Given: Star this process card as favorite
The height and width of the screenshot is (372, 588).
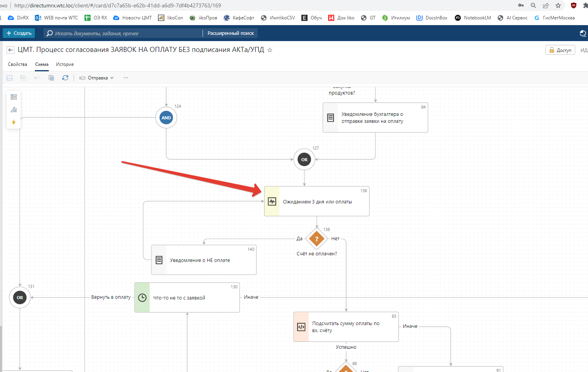Looking at the screenshot, I should click(270, 50).
